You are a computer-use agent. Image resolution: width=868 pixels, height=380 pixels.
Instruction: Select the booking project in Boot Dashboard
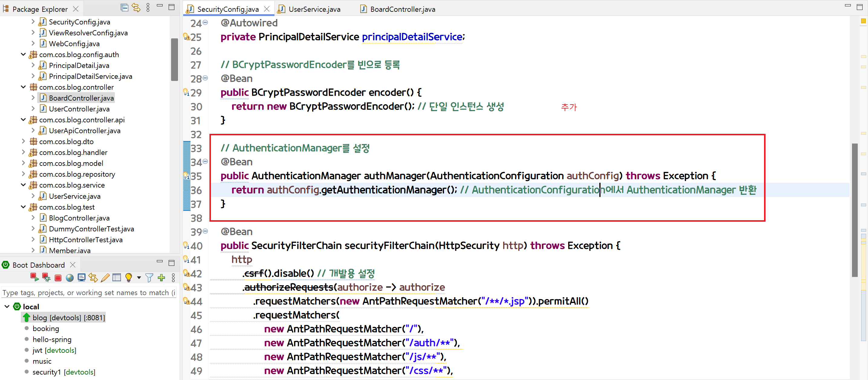(46, 328)
